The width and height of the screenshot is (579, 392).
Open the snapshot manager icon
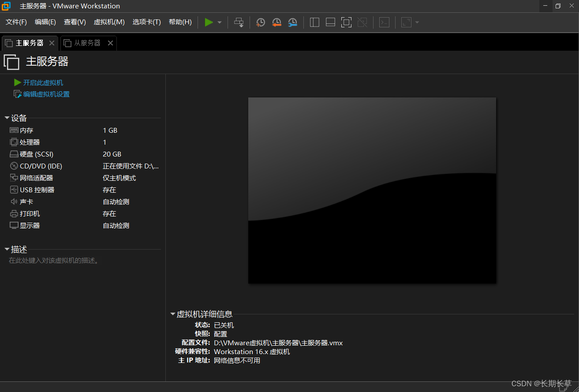(292, 22)
